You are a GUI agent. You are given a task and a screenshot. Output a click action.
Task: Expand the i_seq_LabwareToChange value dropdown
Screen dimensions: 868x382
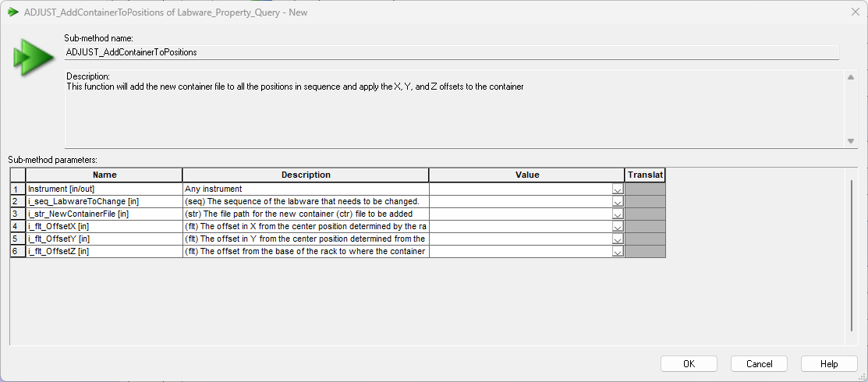click(617, 201)
